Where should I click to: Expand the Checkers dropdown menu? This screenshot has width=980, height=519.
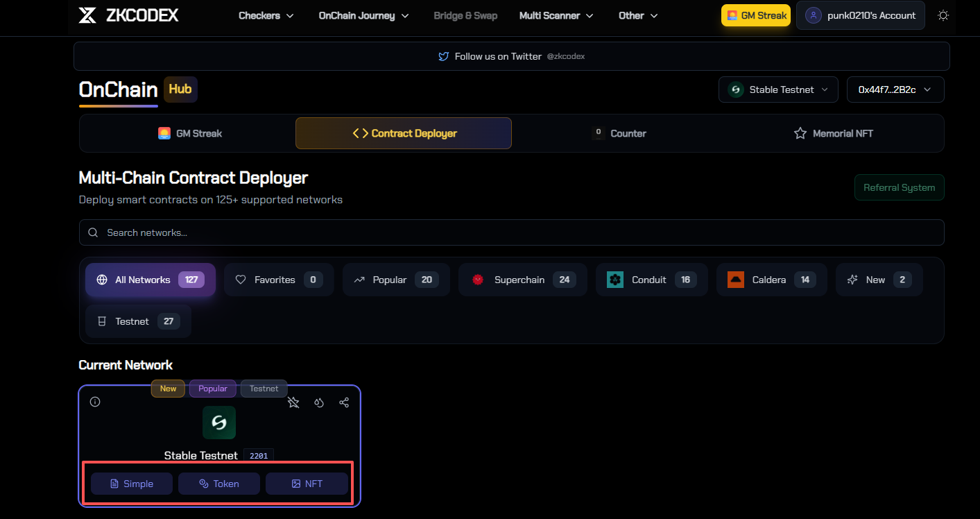(x=266, y=15)
